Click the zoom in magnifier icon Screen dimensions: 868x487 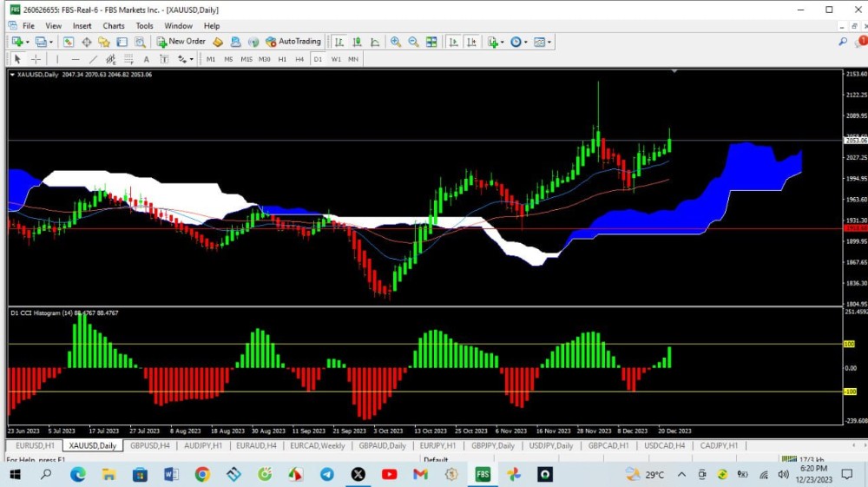[396, 42]
